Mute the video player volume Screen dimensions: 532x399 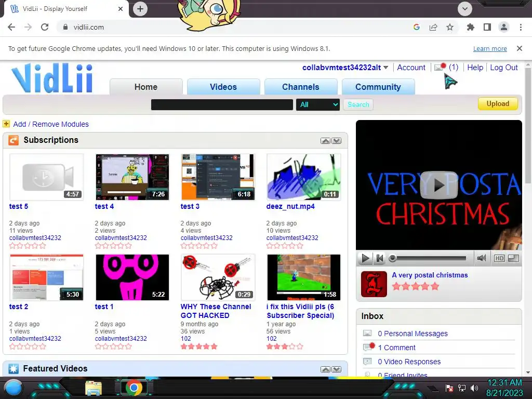pyautogui.click(x=482, y=258)
